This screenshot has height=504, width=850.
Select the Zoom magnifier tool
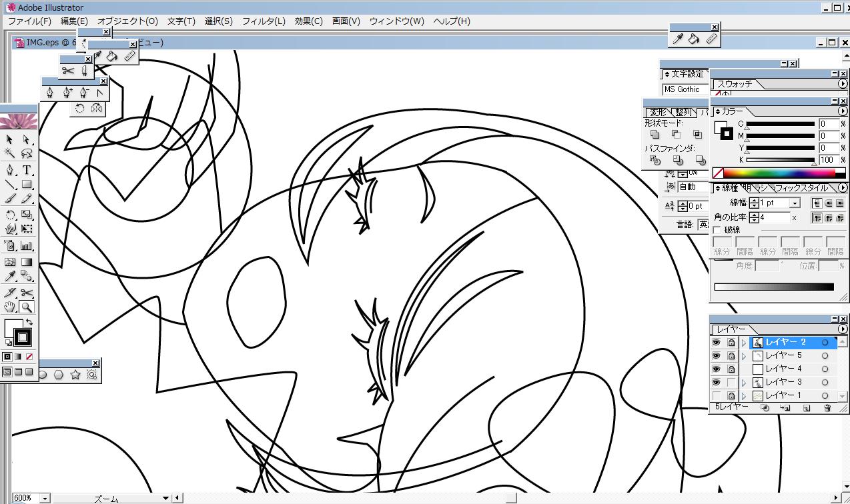27,307
